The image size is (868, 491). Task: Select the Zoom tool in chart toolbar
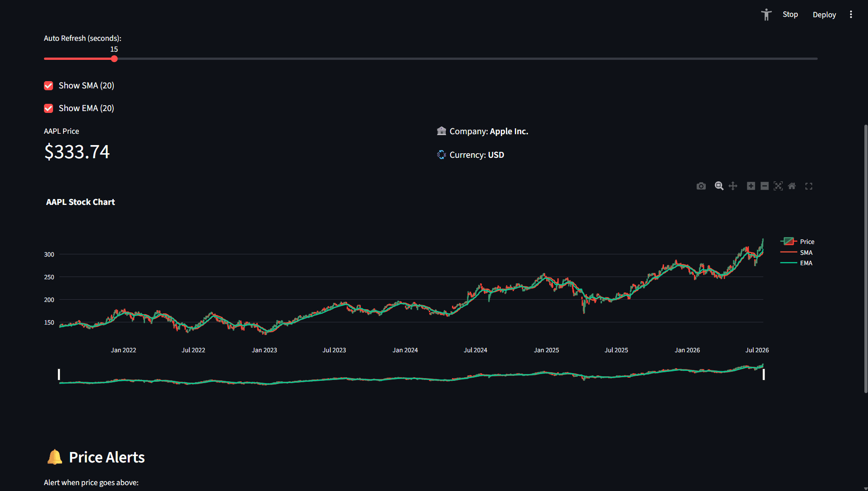pos(719,186)
